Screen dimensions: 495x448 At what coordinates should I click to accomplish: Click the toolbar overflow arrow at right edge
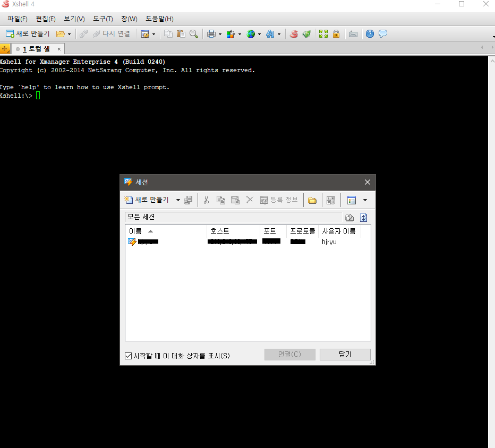tap(493, 37)
